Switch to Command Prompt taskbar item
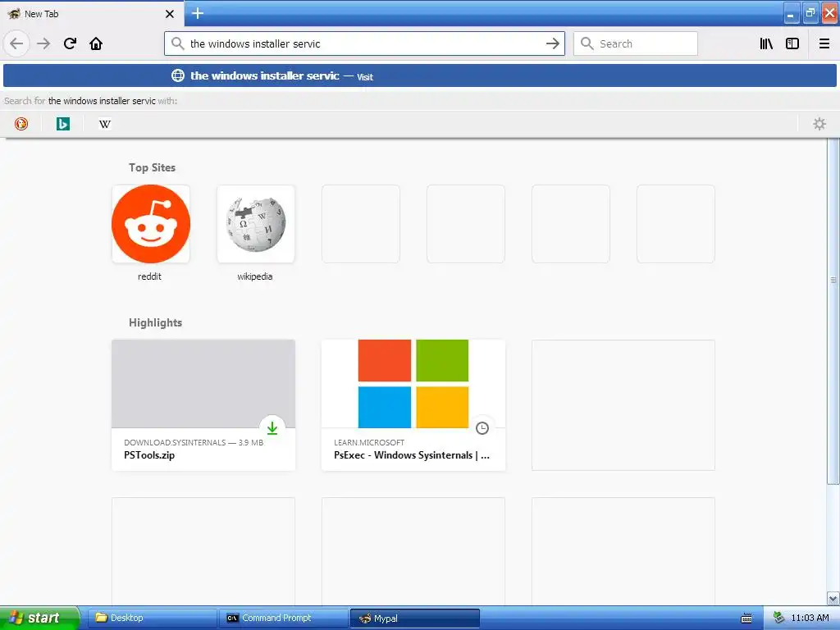Image resolution: width=840 pixels, height=630 pixels. [x=285, y=618]
